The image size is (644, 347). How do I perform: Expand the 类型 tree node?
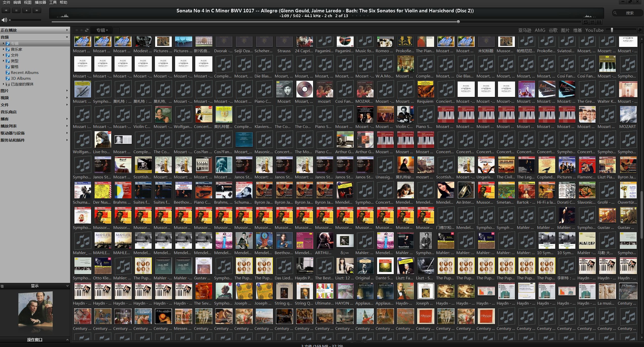click(x=3, y=61)
